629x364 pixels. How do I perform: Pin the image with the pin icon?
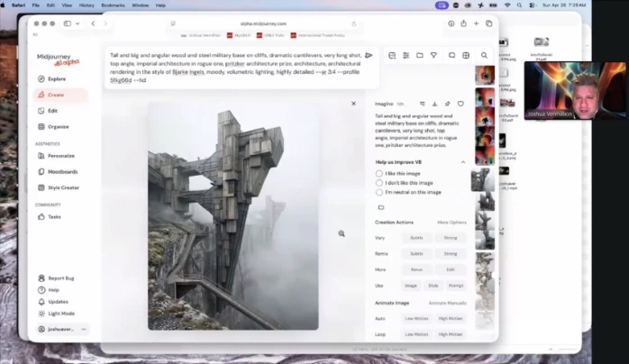tap(447, 104)
